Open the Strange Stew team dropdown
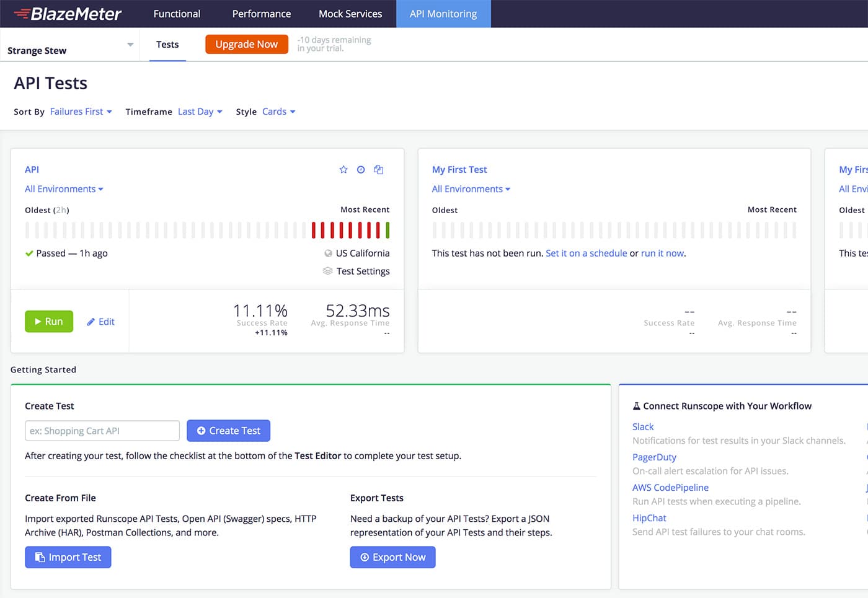 70,46
